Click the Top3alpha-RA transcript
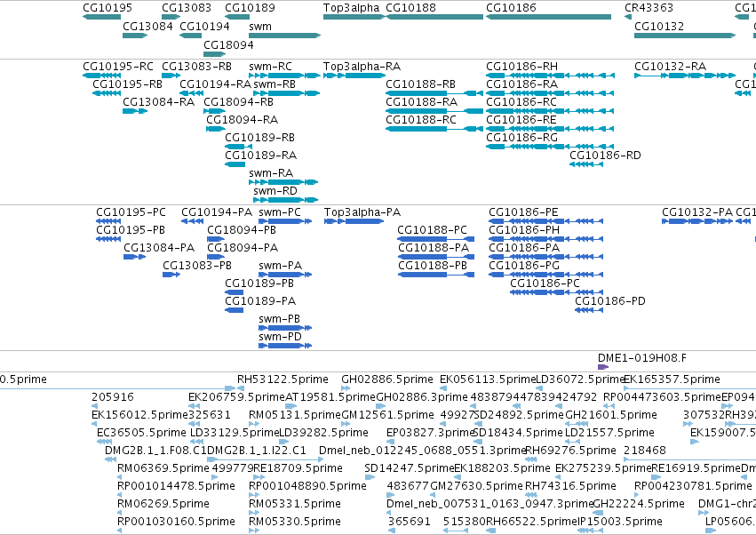 click(x=354, y=76)
